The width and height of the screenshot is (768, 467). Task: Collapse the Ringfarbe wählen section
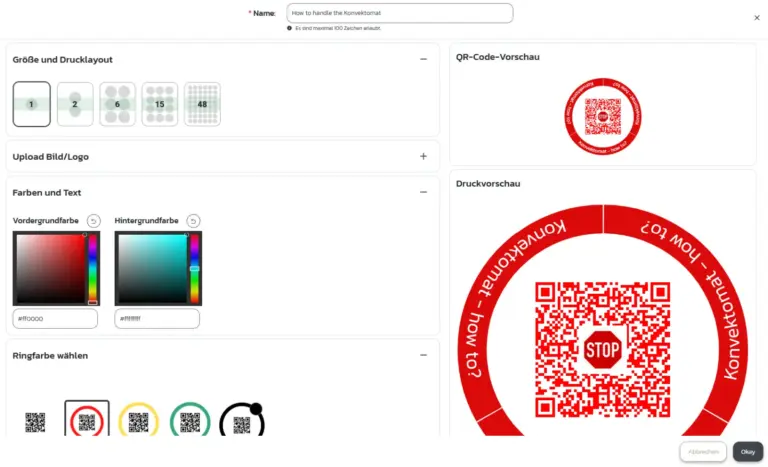coord(423,355)
